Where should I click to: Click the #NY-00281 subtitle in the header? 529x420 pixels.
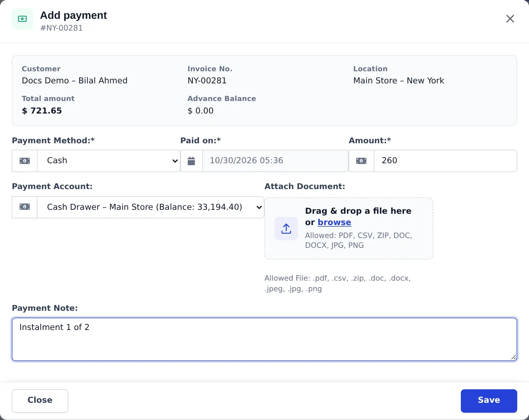pos(62,28)
